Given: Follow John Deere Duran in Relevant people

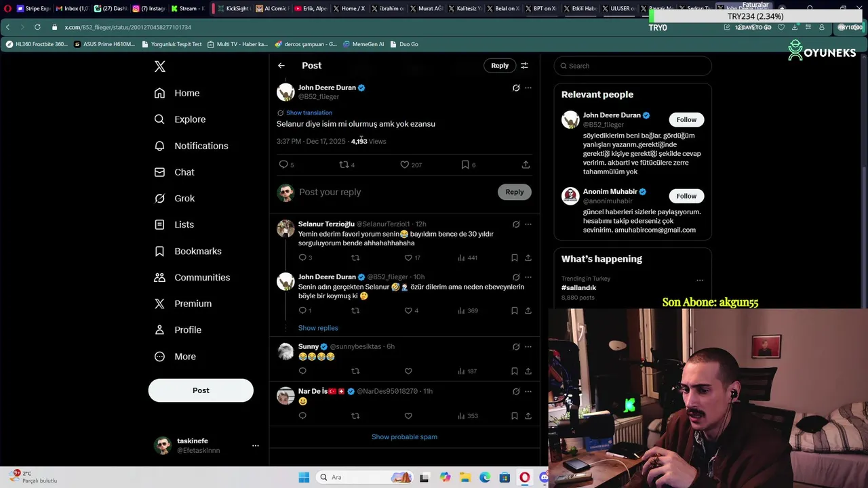Looking at the screenshot, I should (686, 120).
